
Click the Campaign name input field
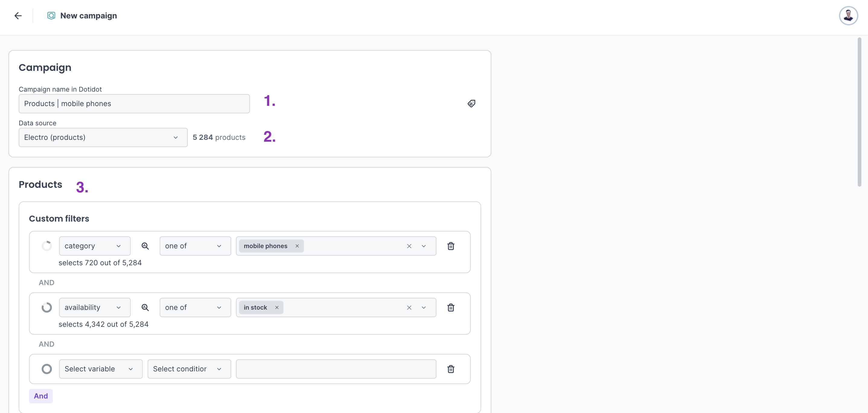click(134, 104)
